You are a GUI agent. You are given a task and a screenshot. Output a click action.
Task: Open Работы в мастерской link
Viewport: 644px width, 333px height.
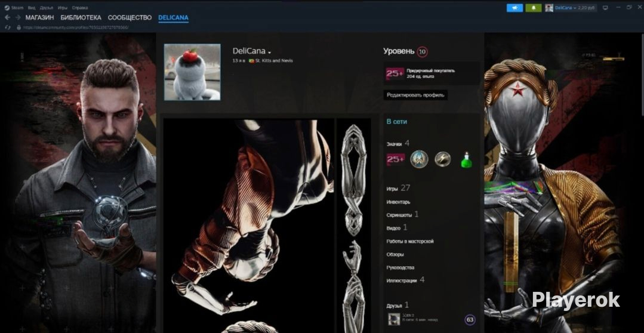pos(410,242)
